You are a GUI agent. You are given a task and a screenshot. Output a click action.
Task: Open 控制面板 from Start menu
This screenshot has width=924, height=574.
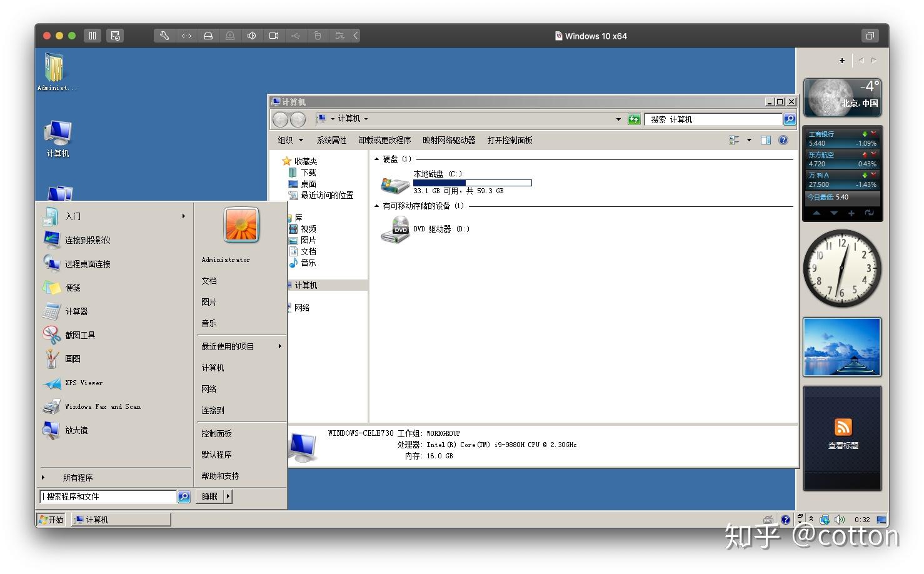pyautogui.click(x=216, y=433)
